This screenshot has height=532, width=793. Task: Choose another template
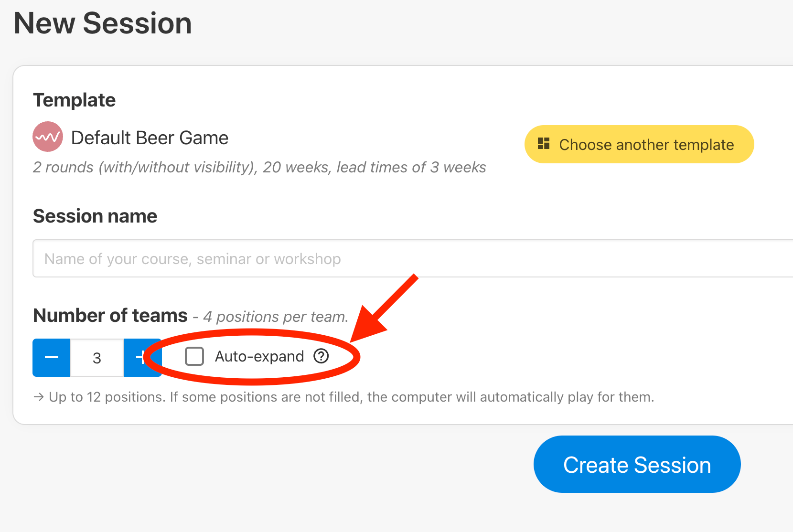pyautogui.click(x=639, y=144)
